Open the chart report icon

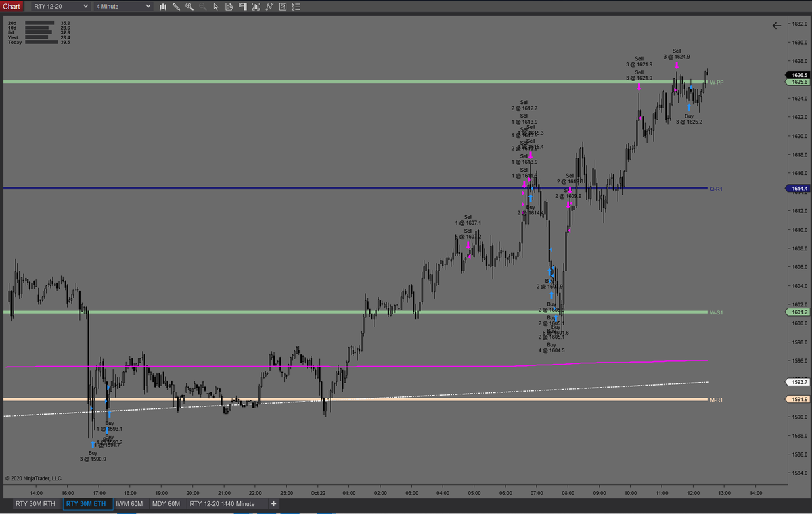point(229,7)
